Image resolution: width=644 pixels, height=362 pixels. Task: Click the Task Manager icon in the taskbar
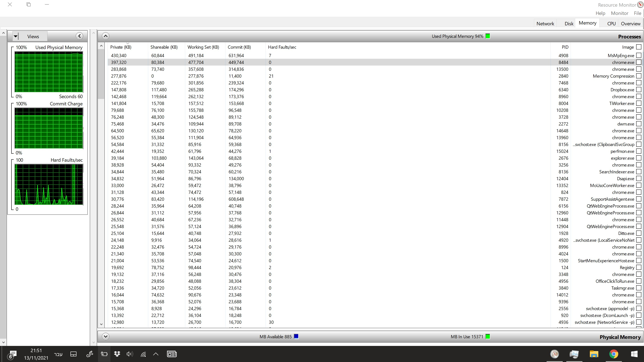(x=574, y=354)
